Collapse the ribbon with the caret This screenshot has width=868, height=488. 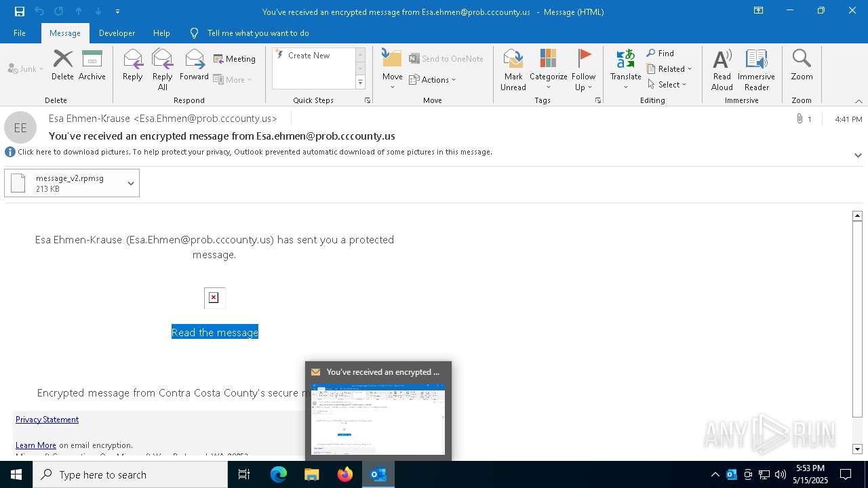point(859,101)
